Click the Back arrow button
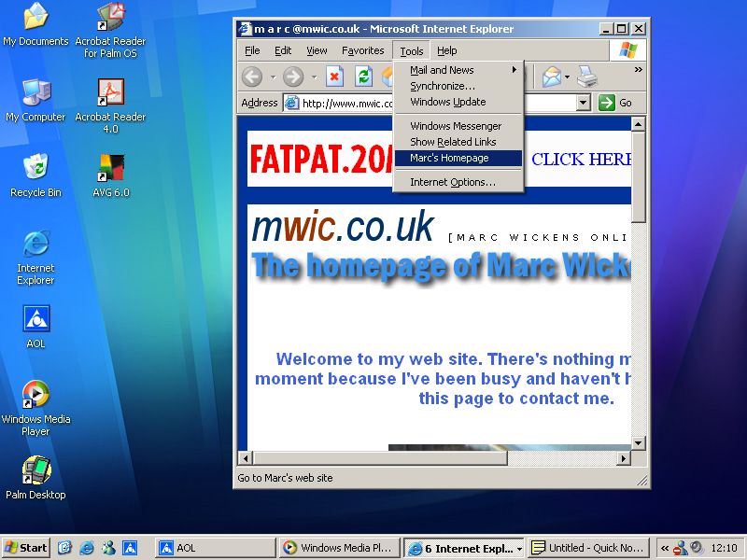Image resolution: width=747 pixels, height=560 pixels. (x=252, y=77)
